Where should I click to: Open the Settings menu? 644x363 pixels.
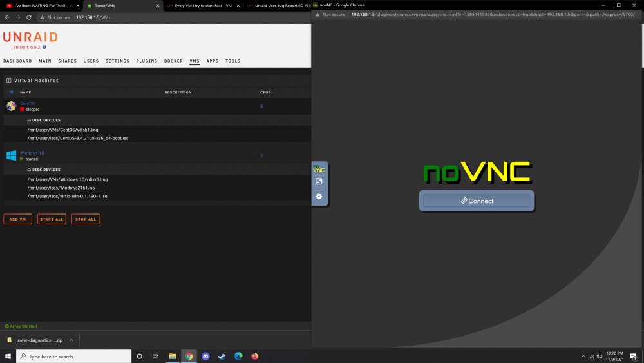[x=117, y=61]
